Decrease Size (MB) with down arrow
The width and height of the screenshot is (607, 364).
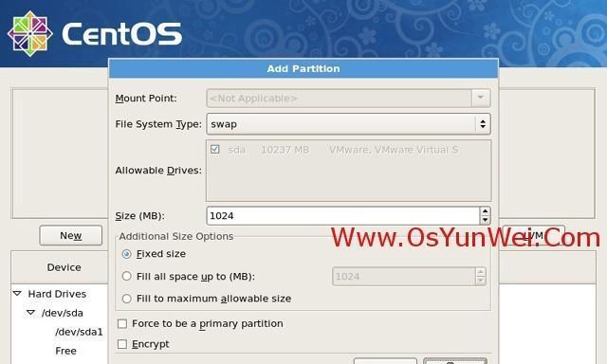coord(485,220)
